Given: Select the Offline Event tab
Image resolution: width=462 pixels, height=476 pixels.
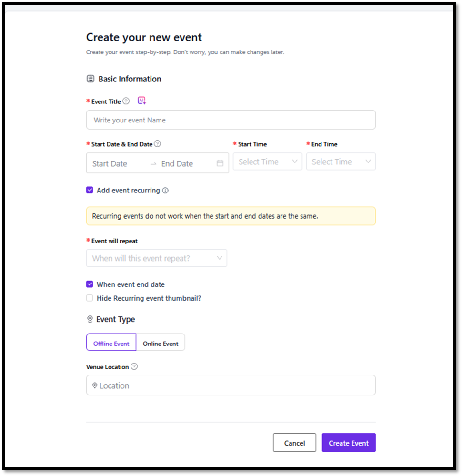Looking at the screenshot, I should (111, 343).
